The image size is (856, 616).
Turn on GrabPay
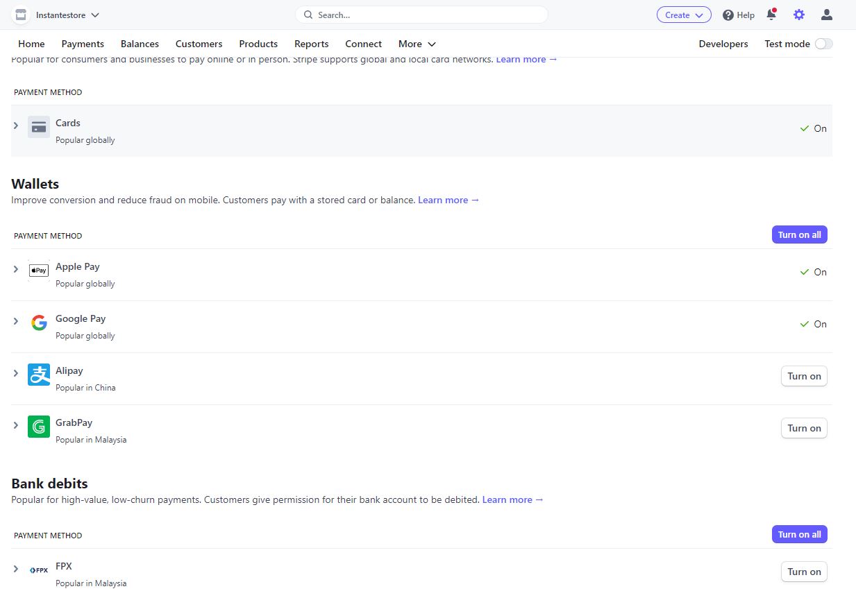click(804, 428)
